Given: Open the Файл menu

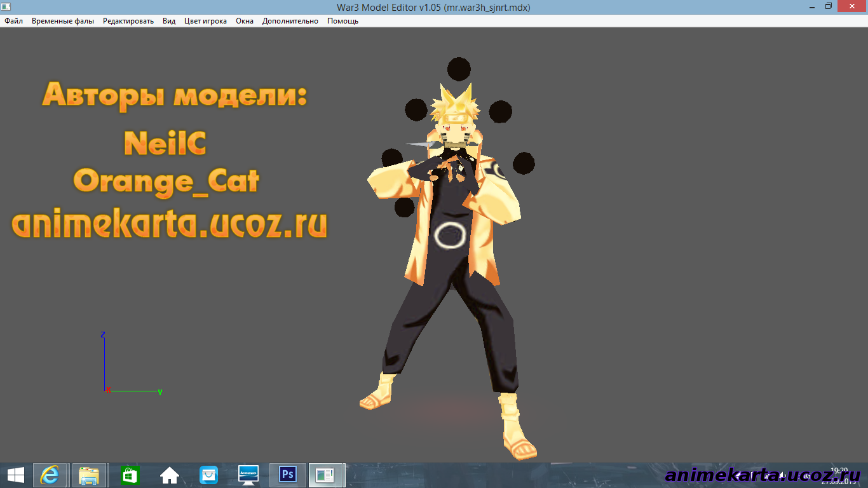Looking at the screenshot, I should pyautogui.click(x=13, y=21).
